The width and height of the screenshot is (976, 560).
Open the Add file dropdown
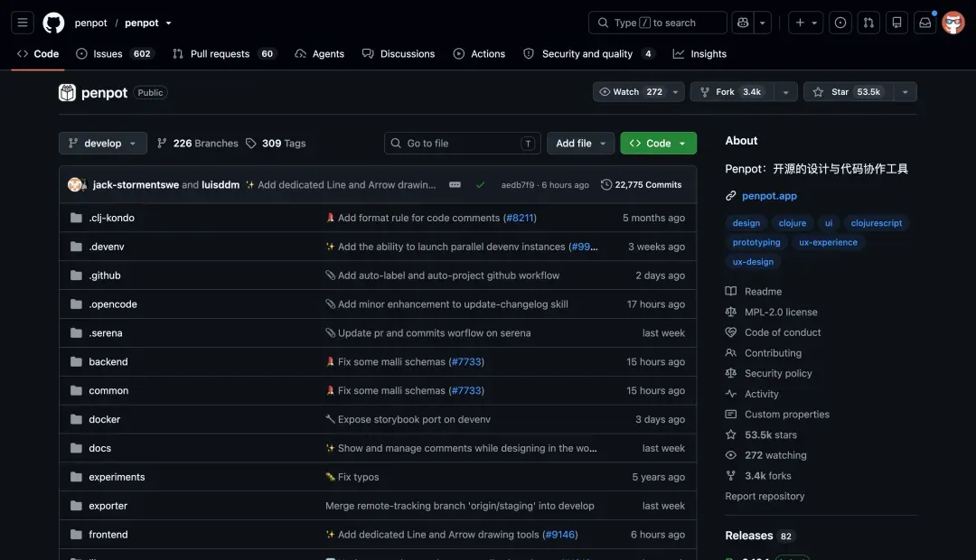[580, 143]
